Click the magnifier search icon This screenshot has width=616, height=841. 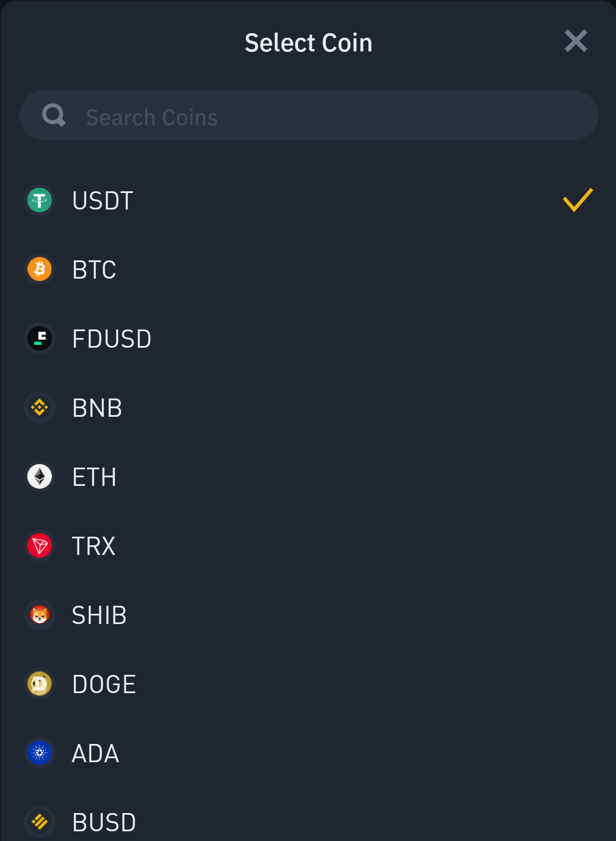click(x=54, y=115)
